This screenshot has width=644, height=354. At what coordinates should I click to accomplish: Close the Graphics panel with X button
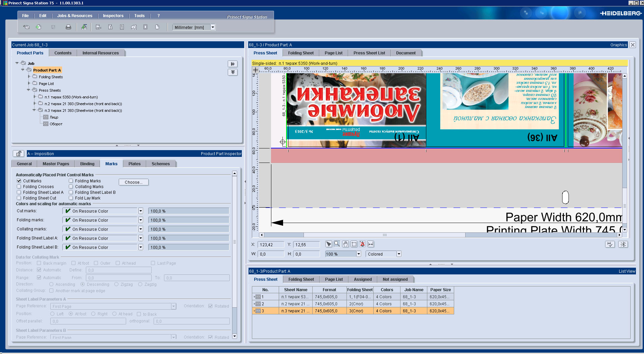(633, 45)
